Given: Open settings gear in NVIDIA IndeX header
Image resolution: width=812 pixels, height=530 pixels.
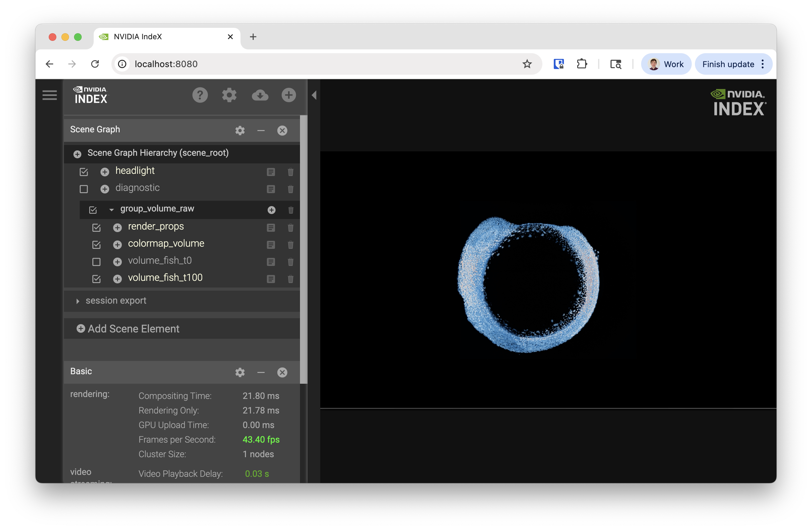Looking at the screenshot, I should point(229,95).
